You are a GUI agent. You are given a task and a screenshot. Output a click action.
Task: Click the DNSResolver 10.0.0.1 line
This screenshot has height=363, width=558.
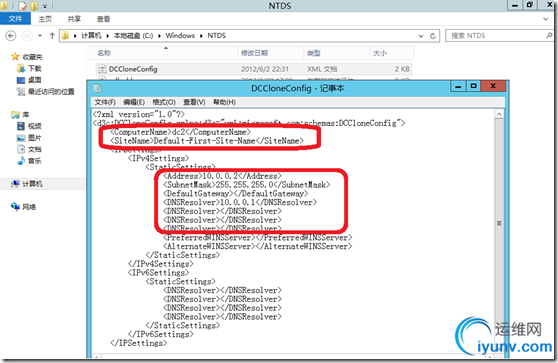pos(240,202)
